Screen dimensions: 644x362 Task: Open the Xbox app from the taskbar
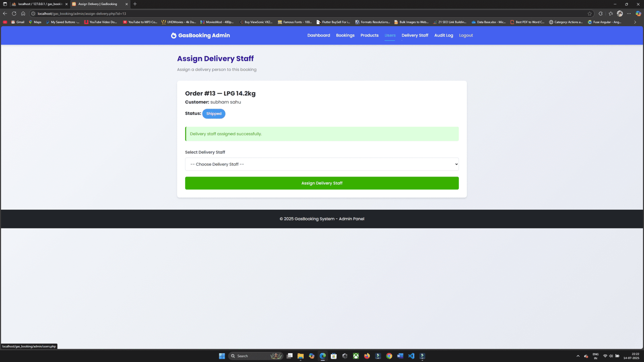[x=356, y=356]
